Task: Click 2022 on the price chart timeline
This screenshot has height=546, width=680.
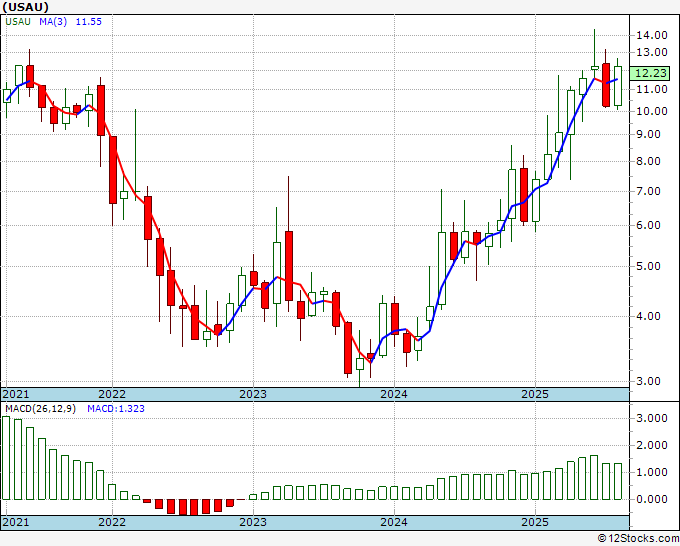Action: pyautogui.click(x=112, y=394)
